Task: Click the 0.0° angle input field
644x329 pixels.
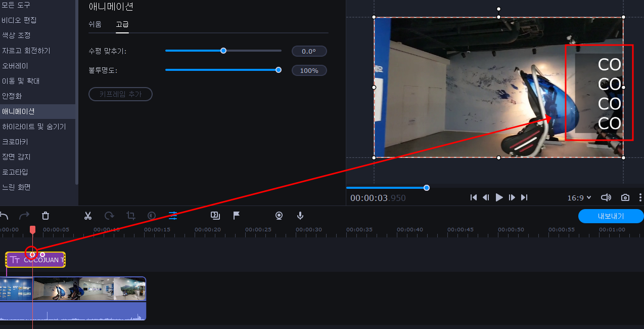Action: [309, 51]
